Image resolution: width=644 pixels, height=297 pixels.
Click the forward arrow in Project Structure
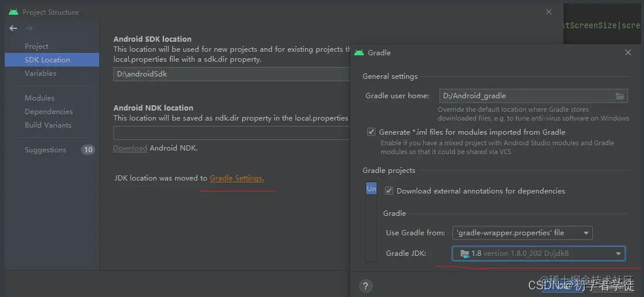coord(29,28)
